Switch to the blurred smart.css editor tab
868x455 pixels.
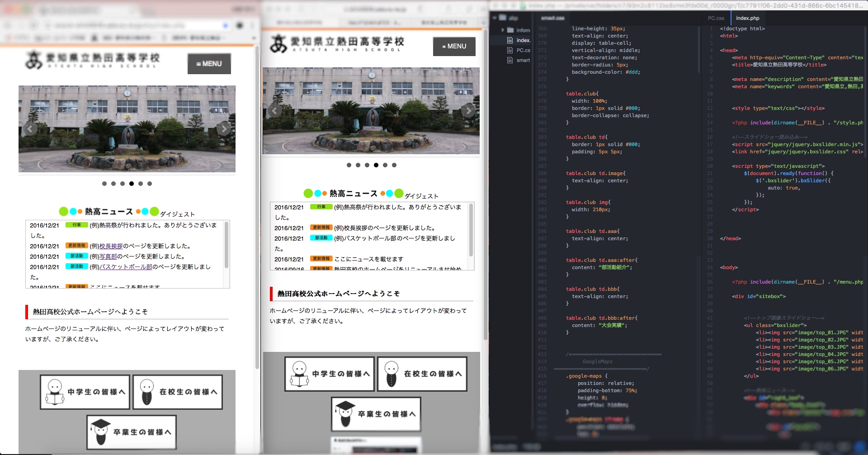[552, 18]
